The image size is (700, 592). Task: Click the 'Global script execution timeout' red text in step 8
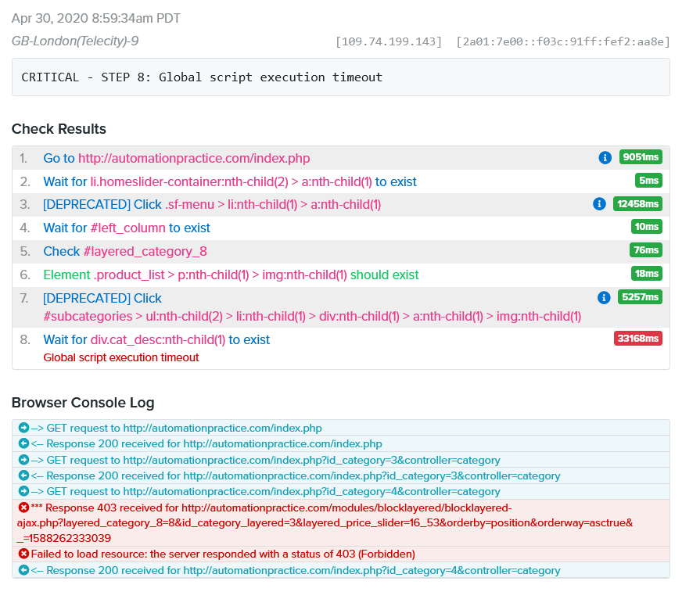coord(121,357)
